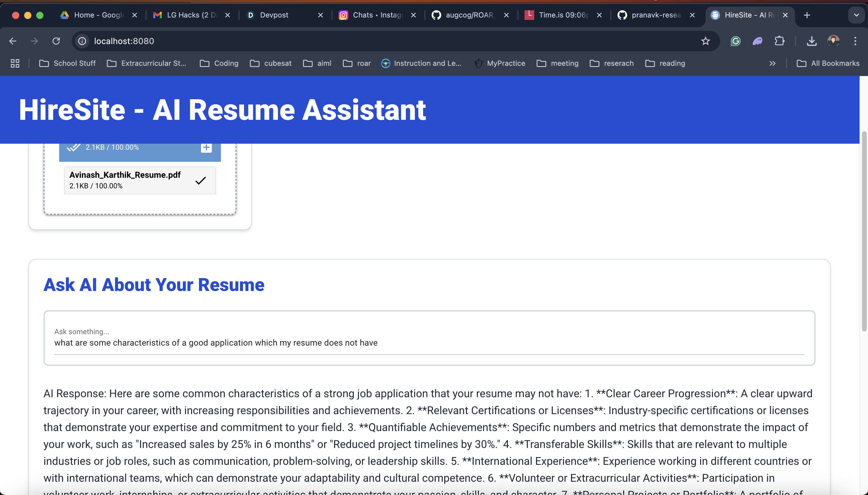Reload the localhost page

pos(56,41)
